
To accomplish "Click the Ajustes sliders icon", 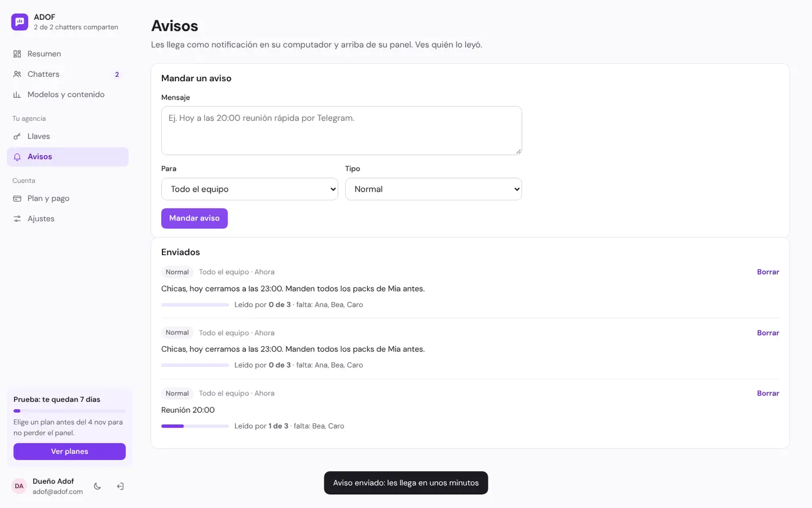I will (17, 219).
